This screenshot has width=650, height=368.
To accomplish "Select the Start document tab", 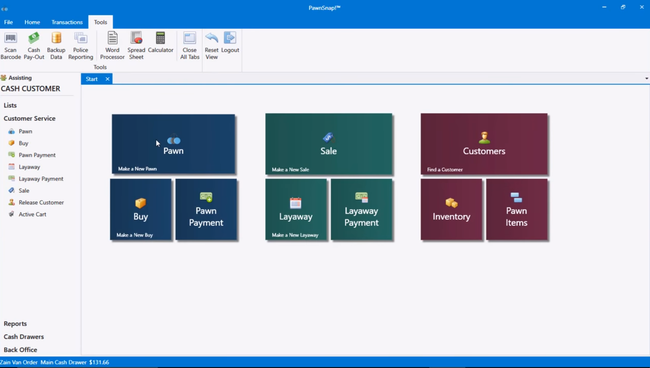I will pyautogui.click(x=92, y=79).
